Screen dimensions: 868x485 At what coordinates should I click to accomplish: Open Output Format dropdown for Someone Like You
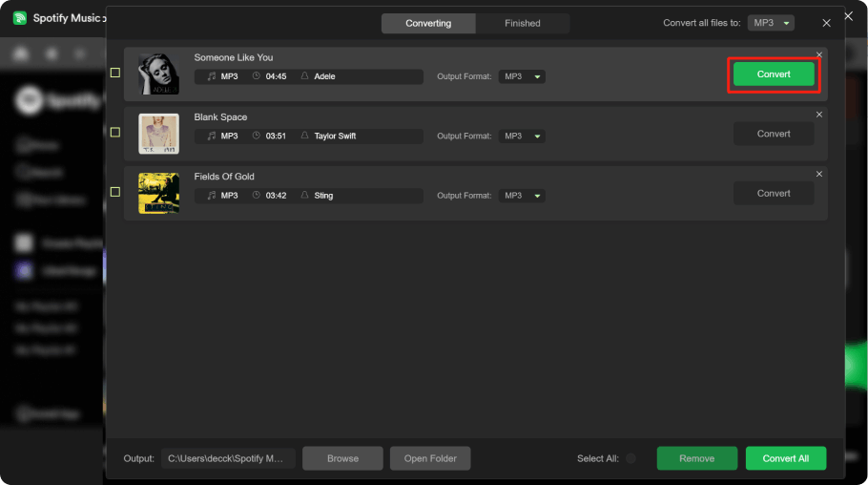522,76
